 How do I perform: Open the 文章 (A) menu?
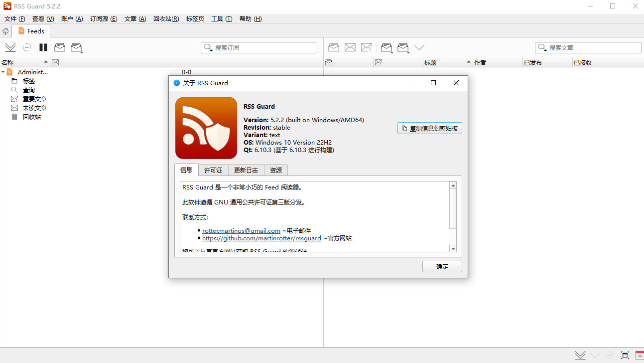[135, 19]
